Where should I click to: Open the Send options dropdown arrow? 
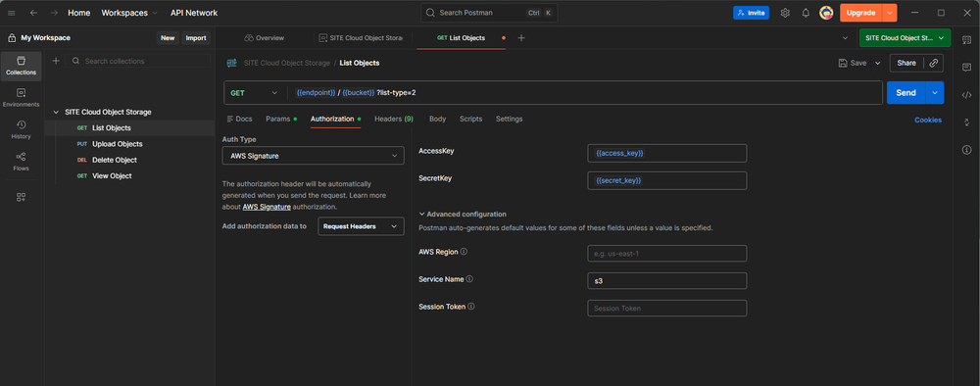point(935,93)
